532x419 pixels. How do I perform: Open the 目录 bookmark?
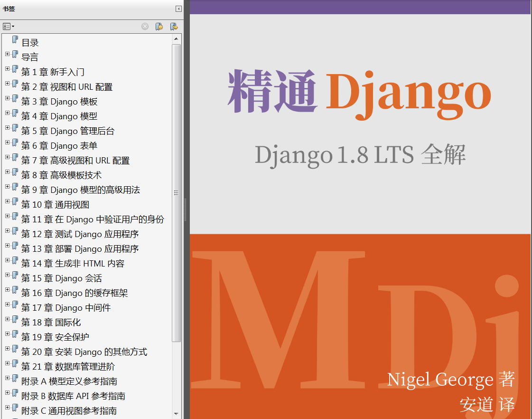click(x=30, y=43)
